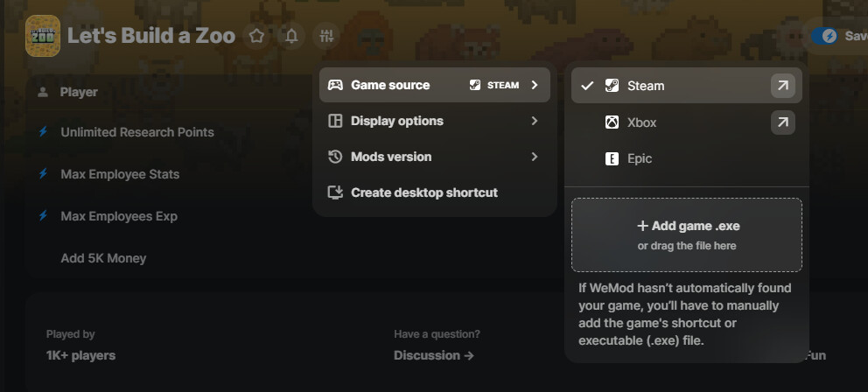Click Add 5K Money cheat

point(103,258)
